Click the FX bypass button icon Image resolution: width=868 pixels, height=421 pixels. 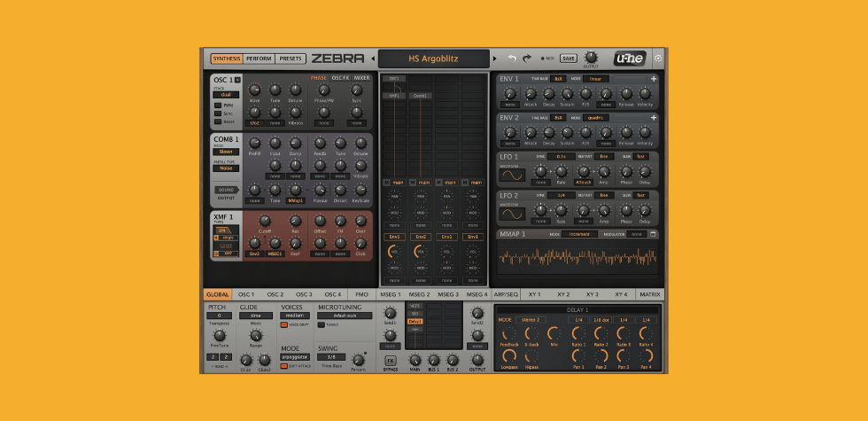point(390,361)
